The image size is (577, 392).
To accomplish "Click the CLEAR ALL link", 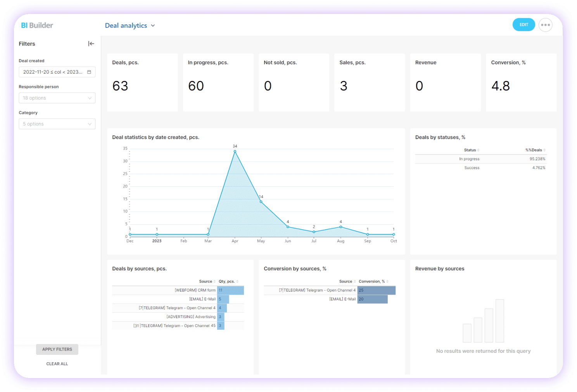I will click(57, 363).
